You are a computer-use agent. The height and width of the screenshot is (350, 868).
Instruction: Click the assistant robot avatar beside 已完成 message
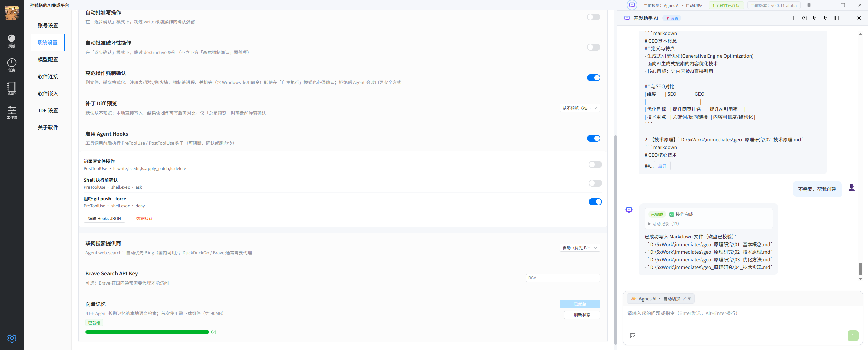click(629, 210)
